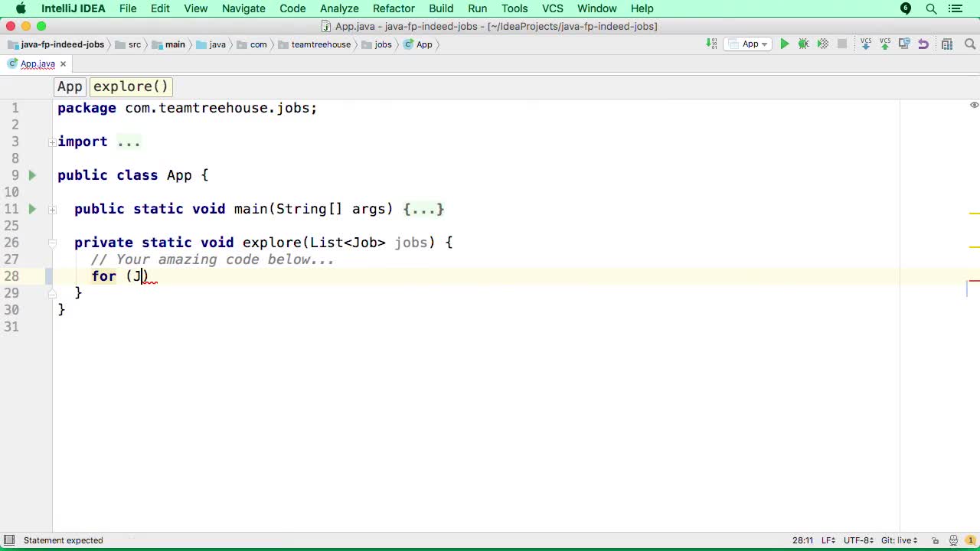The height and width of the screenshot is (551, 980).
Task: Click run gutter arrow beside main method
Action: click(x=32, y=209)
